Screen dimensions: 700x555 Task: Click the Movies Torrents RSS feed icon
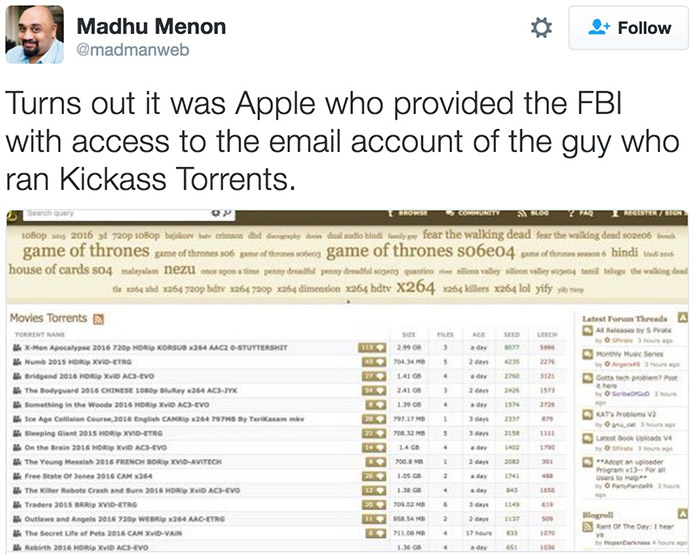coord(99,319)
